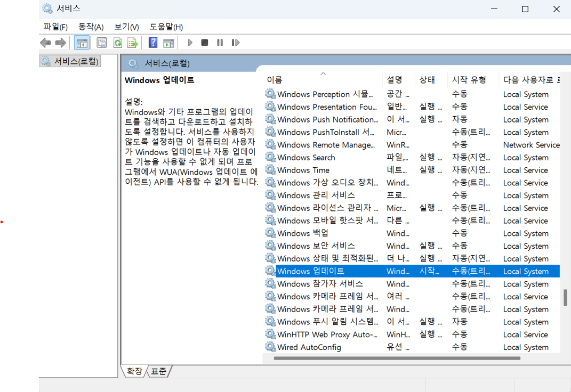
Task: Click the Restart Service icon
Action: pos(235,43)
